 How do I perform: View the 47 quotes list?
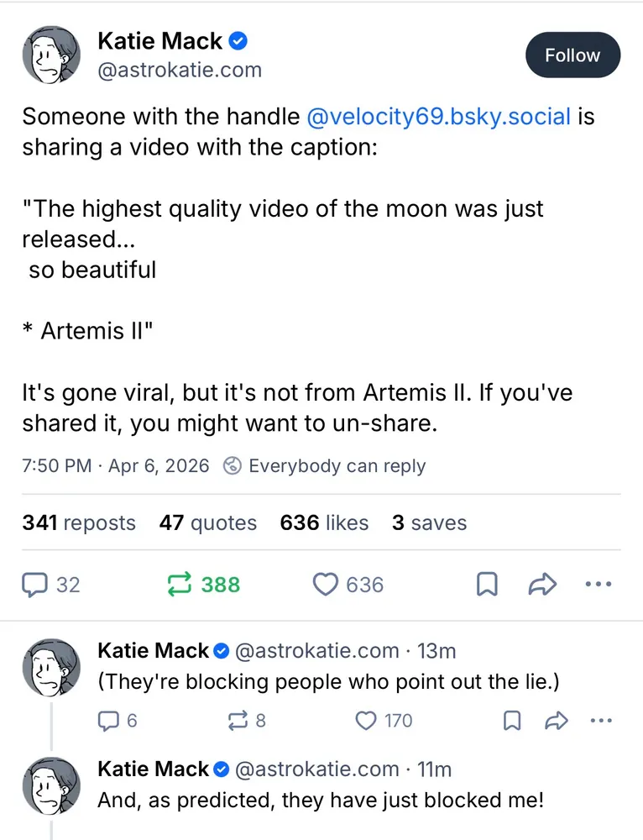pos(208,522)
